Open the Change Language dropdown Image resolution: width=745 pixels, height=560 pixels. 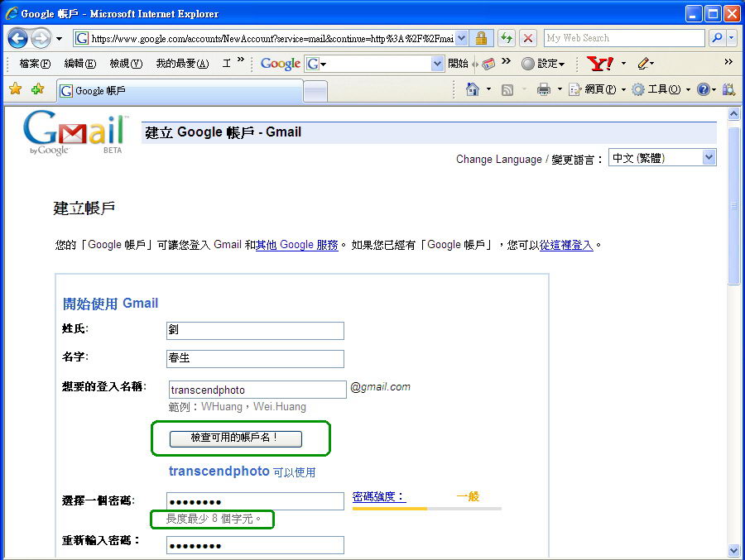662,158
